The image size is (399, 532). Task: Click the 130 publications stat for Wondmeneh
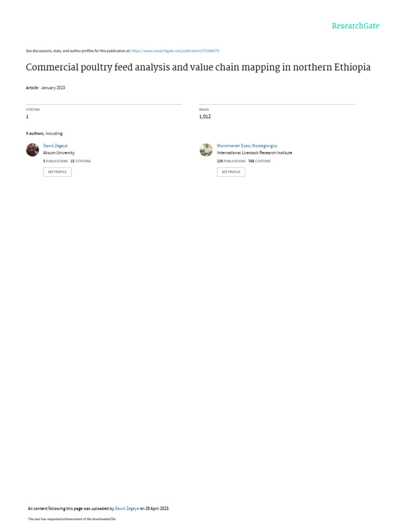coord(231,161)
